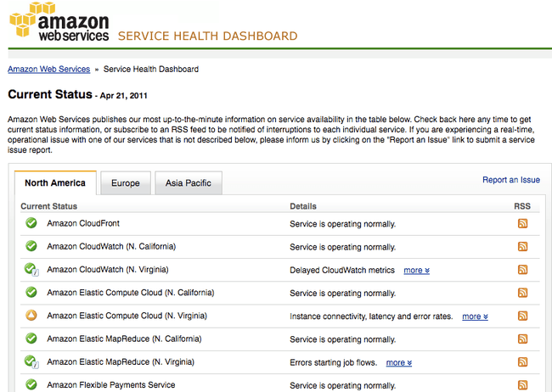The width and height of the screenshot is (552, 392).
Task: Select Amazon CloudWatch (N. California) service name
Action: click(x=111, y=246)
